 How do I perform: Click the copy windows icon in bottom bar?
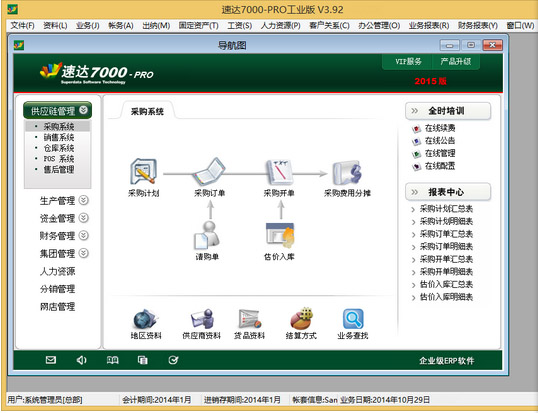[143, 360]
